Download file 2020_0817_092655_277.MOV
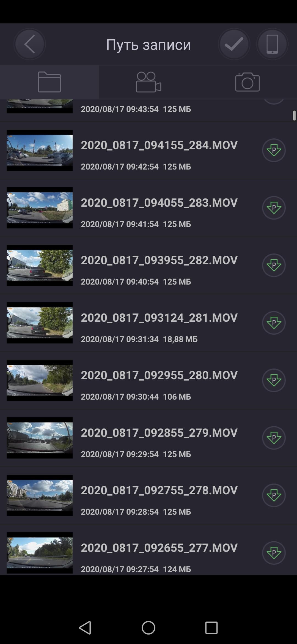The height and width of the screenshot is (644, 297). tap(274, 553)
